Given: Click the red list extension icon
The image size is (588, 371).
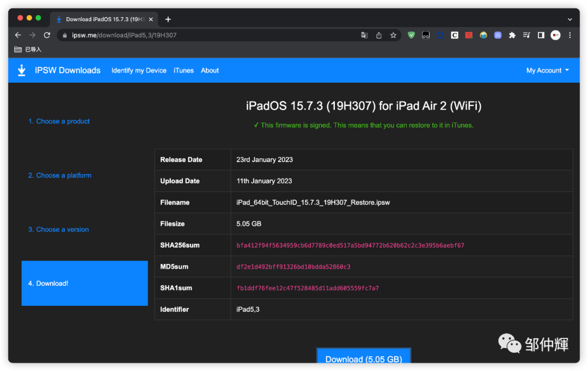Looking at the screenshot, I should tap(469, 35).
